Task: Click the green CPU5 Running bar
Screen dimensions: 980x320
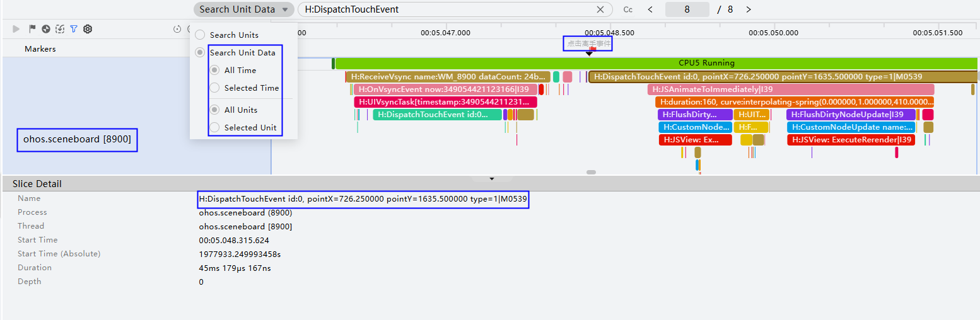Action: point(656,63)
